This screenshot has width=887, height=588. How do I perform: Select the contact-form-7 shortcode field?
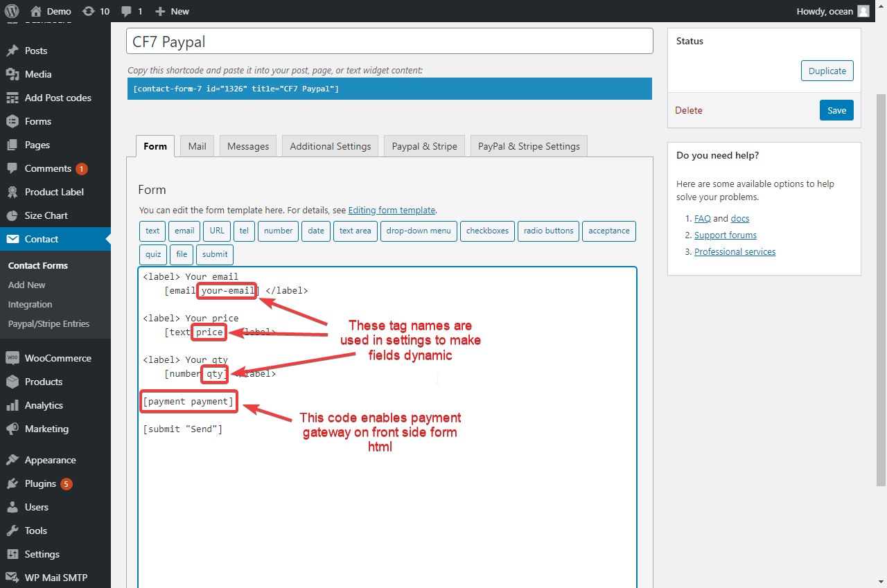[x=389, y=89]
